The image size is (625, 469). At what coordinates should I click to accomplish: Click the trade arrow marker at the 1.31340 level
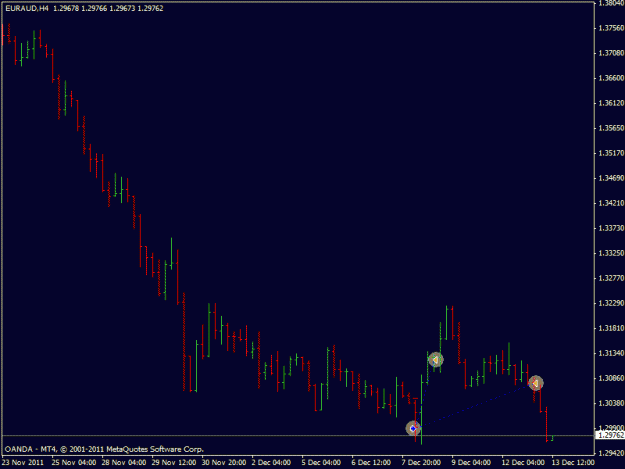click(x=436, y=360)
